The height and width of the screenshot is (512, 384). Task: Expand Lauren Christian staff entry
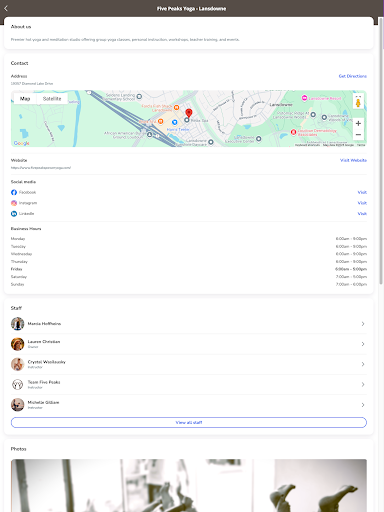click(x=363, y=344)
